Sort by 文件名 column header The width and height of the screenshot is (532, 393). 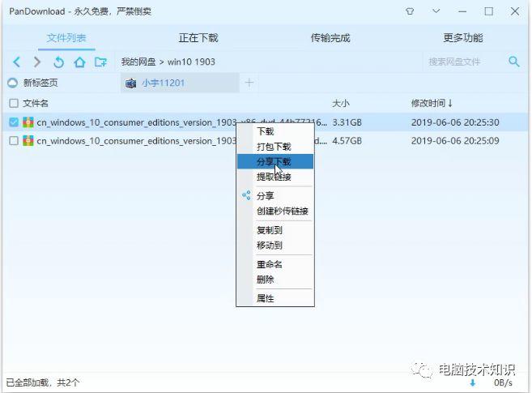[36, 103]
